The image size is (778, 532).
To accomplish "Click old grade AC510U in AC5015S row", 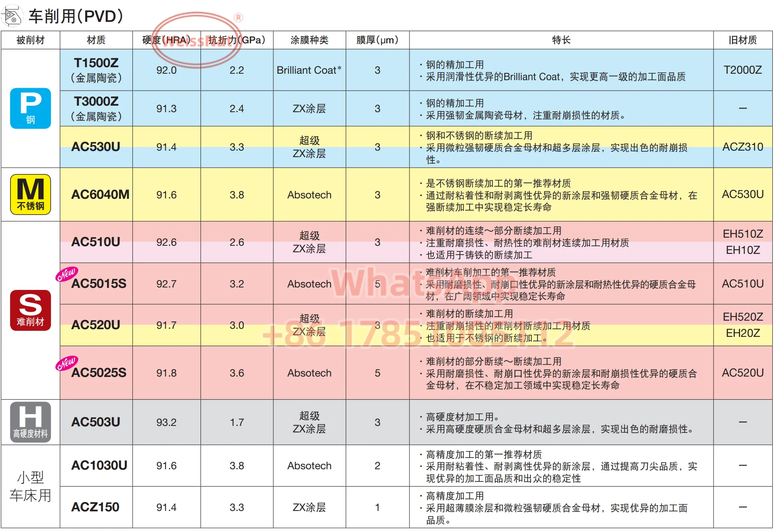I will tap(743, 283).
